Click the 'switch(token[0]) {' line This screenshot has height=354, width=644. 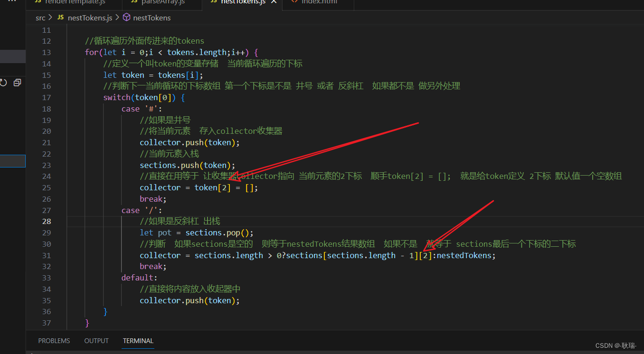(144, 98)
